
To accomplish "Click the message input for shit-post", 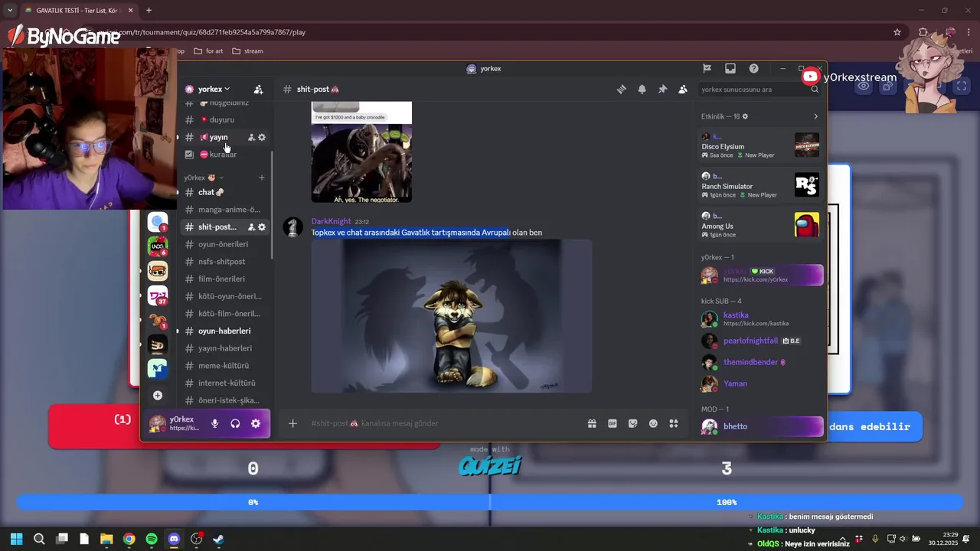I will [444, 423].
